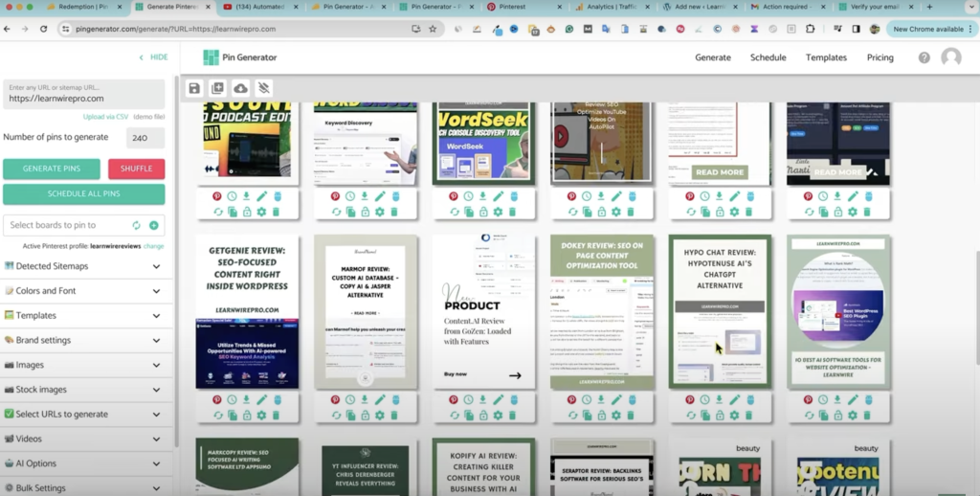The image size is (980, 496).
Task: Open settings gear for GetGenie Review pin
Action: [261, 416]
